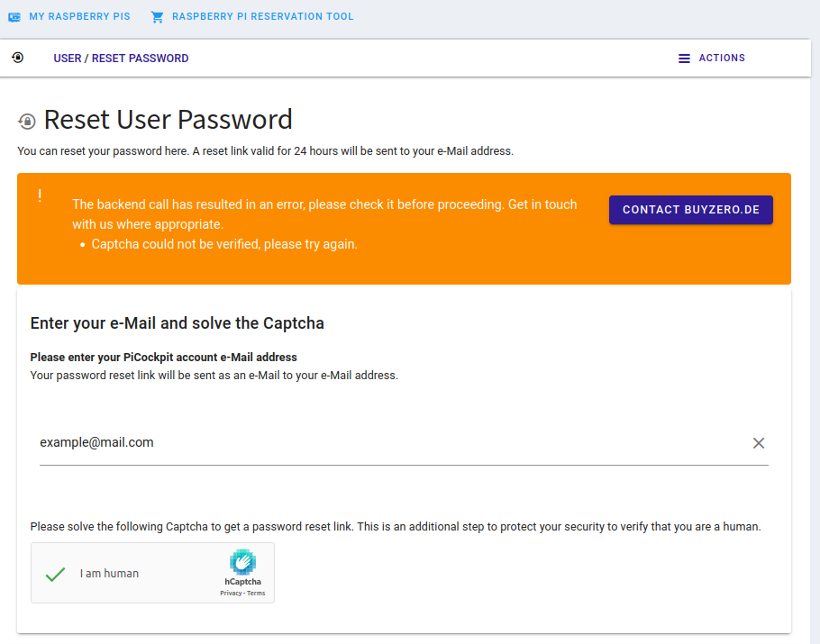Open hCaptcha Privacy link

(x=231, y=594)
